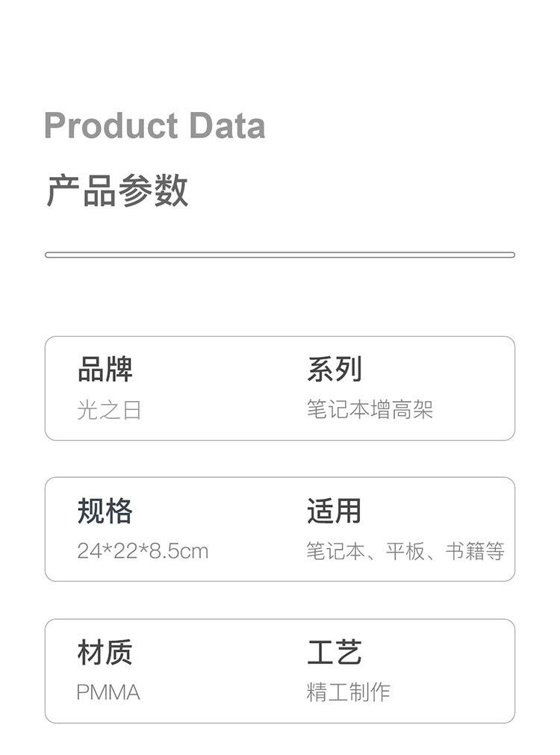Click the text 笔记本、平板、书籍等
This screenshot has width=560, height=755.
(x=405, y=551)
